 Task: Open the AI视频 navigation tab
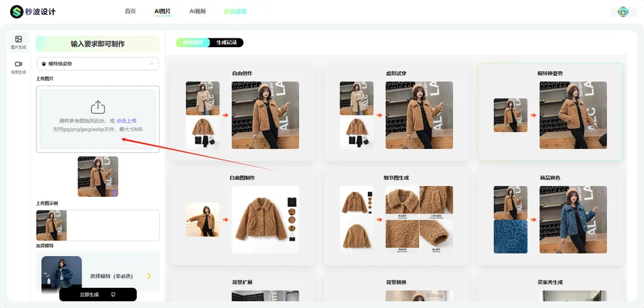(197, 11)
